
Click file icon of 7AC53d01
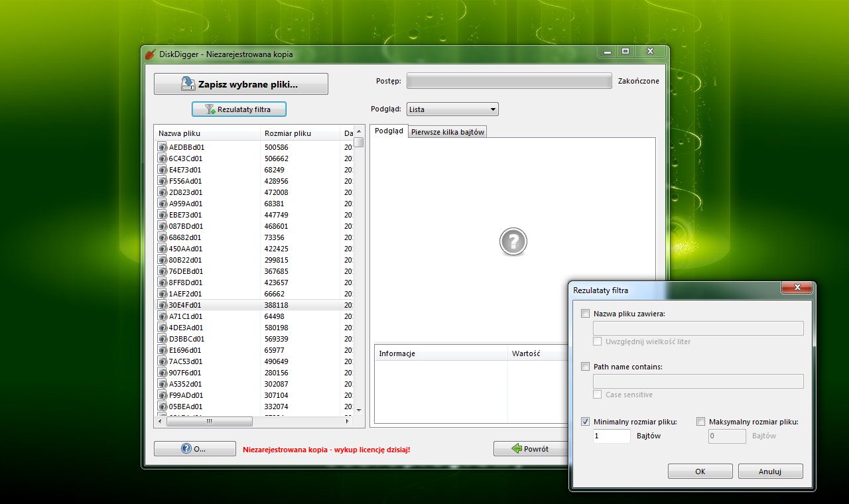pos(163,361)
